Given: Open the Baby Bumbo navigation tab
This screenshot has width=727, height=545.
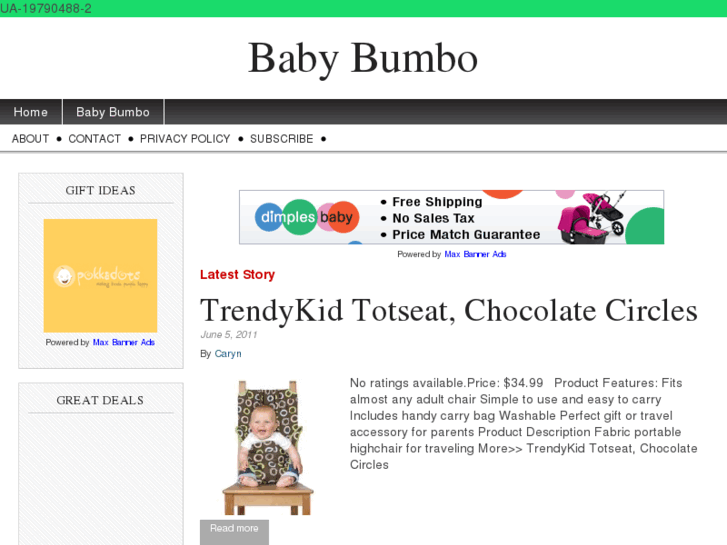Looking at the screenshot, I should 113,112.
